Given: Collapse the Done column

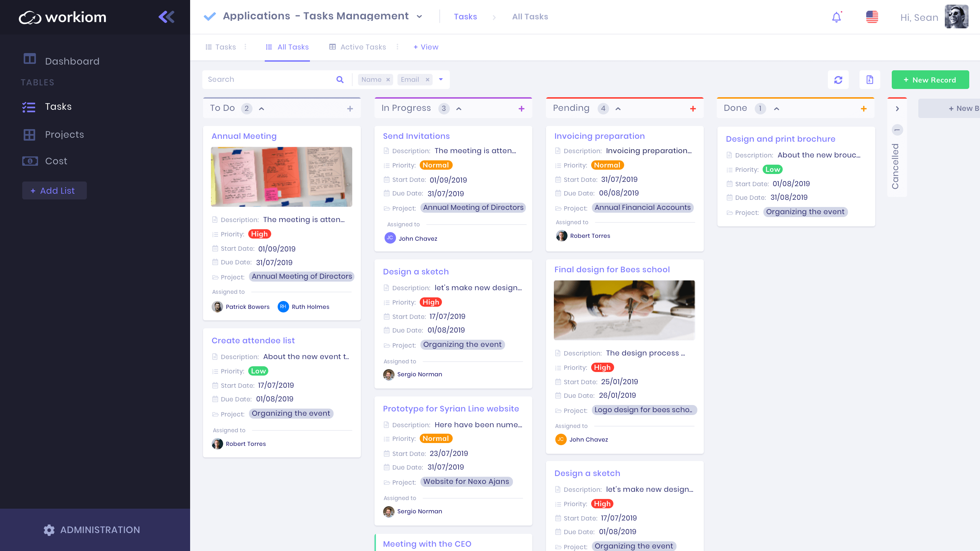Looking at the screenshot, I should point(777,109).
